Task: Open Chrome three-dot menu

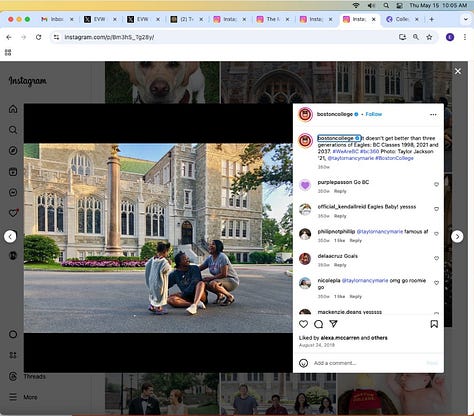Action: [x=465, y=37]
